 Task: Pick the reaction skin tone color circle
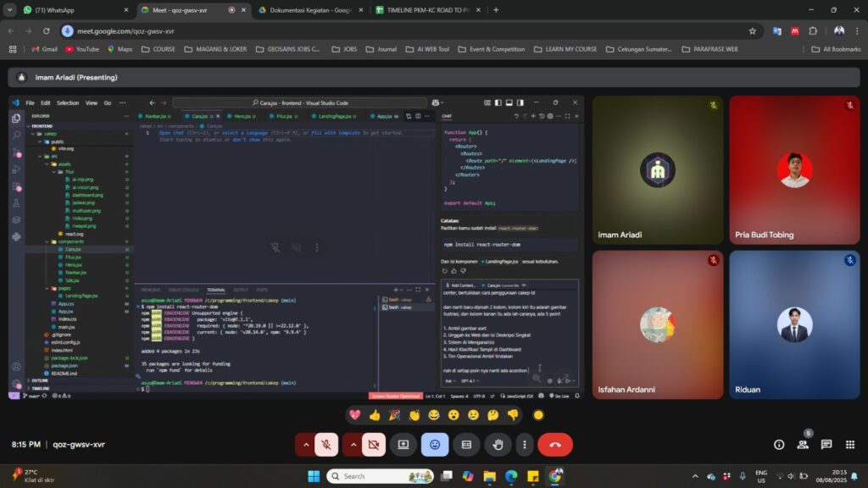pos(537,415)
